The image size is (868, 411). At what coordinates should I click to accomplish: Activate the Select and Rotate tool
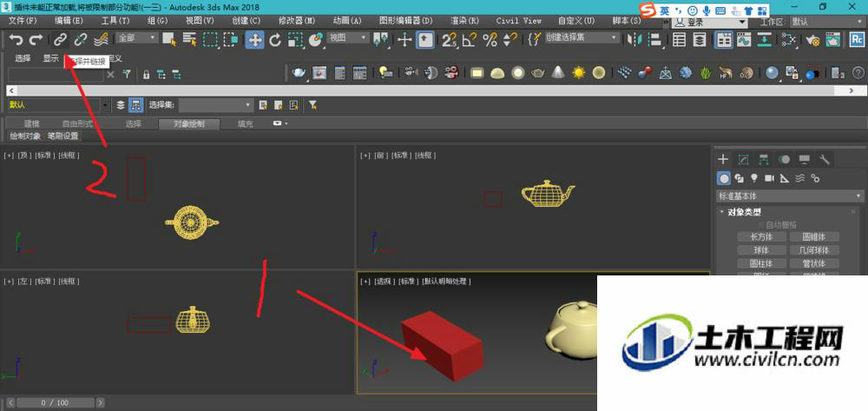click(275, 39)
